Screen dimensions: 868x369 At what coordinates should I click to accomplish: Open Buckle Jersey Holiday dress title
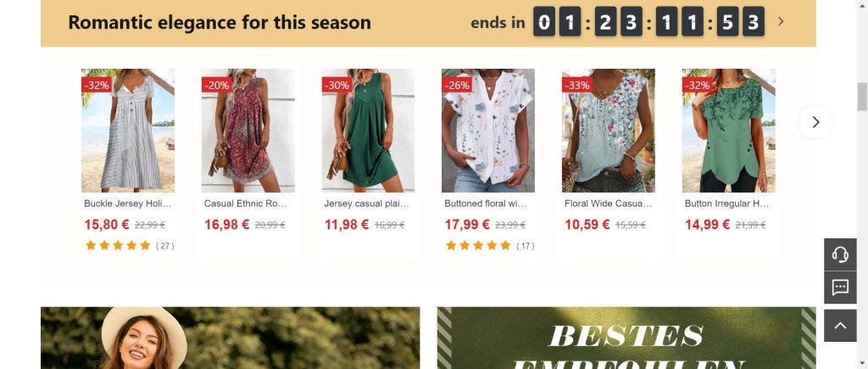[128, 204]
